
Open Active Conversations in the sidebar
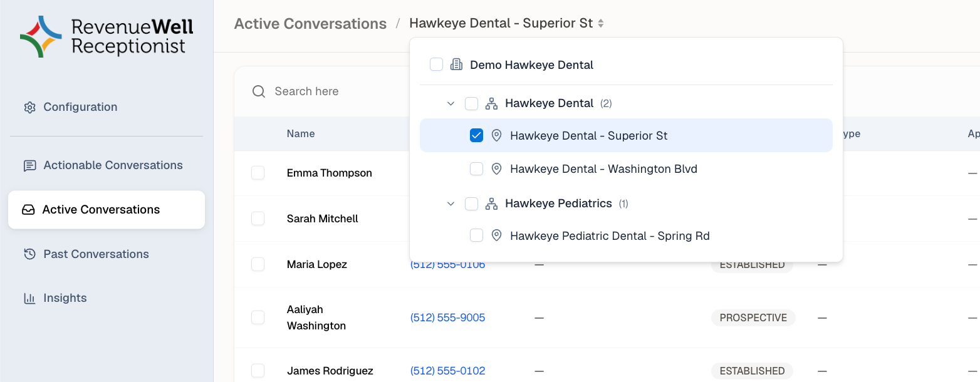click(x=107, y=210)
